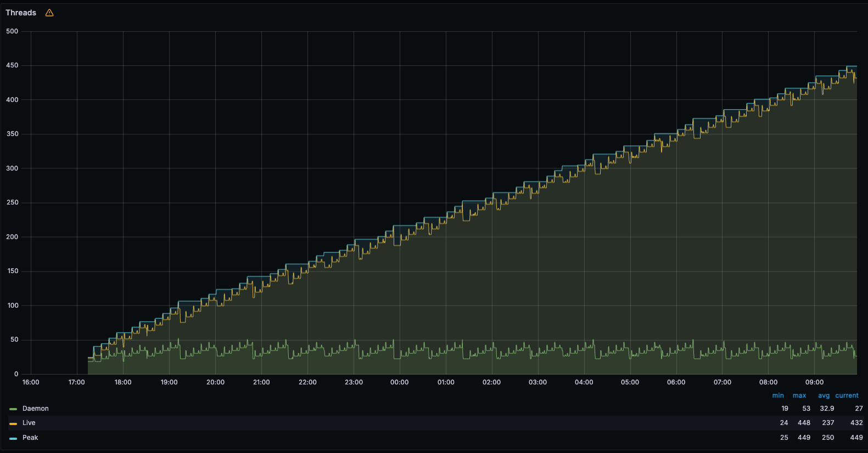The width and height of the screenshot is (868, 453).
Task: Click the 09:00 time axis label
Action: tap(815, 382)
